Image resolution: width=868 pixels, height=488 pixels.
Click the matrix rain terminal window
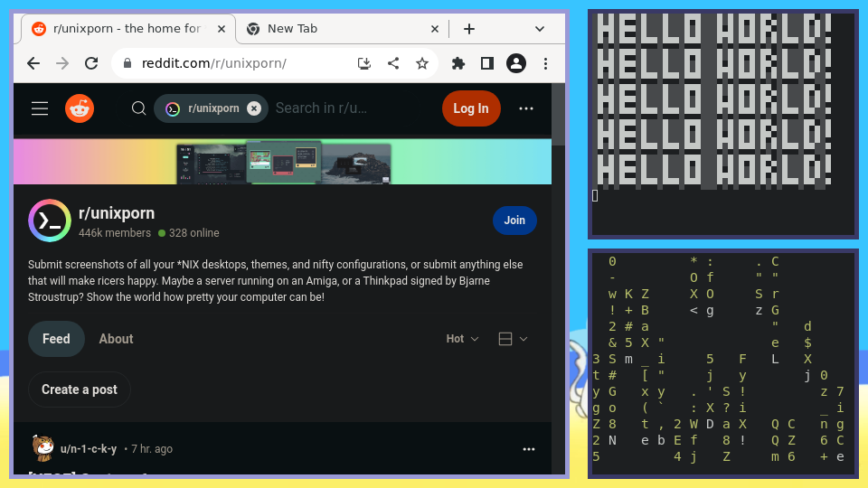point(723,363)
